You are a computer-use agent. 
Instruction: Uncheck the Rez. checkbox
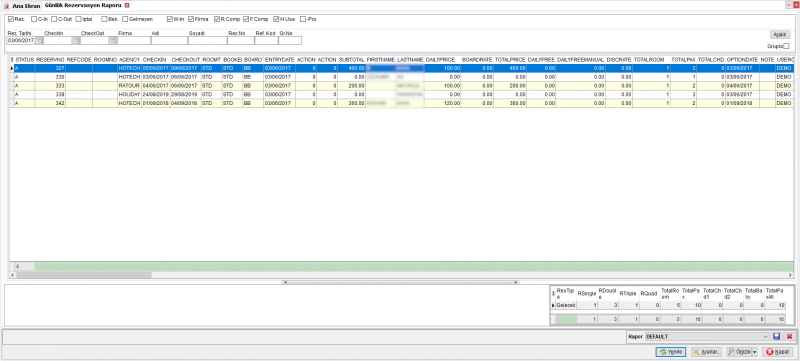[x=11, y=19]
